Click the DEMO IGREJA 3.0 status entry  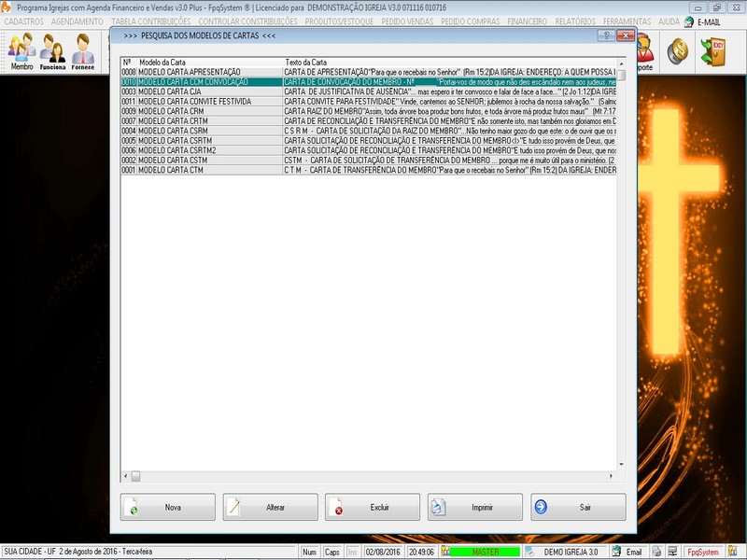point(571,552)
